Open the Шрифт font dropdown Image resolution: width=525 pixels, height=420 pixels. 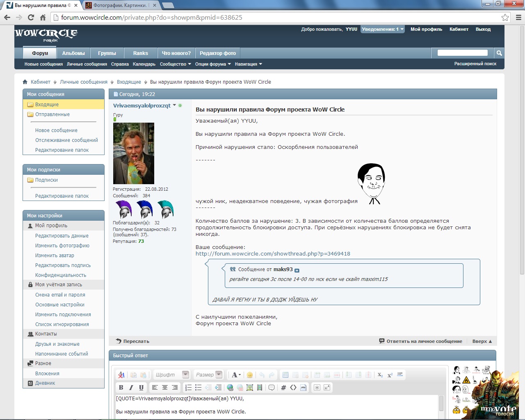(171, 375)
